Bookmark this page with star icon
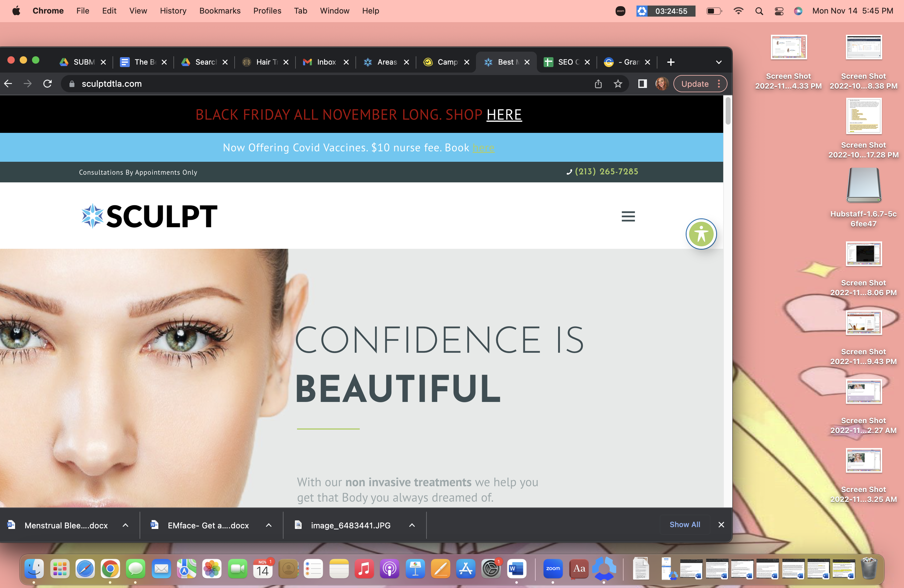This screenshot has height=588, width=904. tap(618, 84)
